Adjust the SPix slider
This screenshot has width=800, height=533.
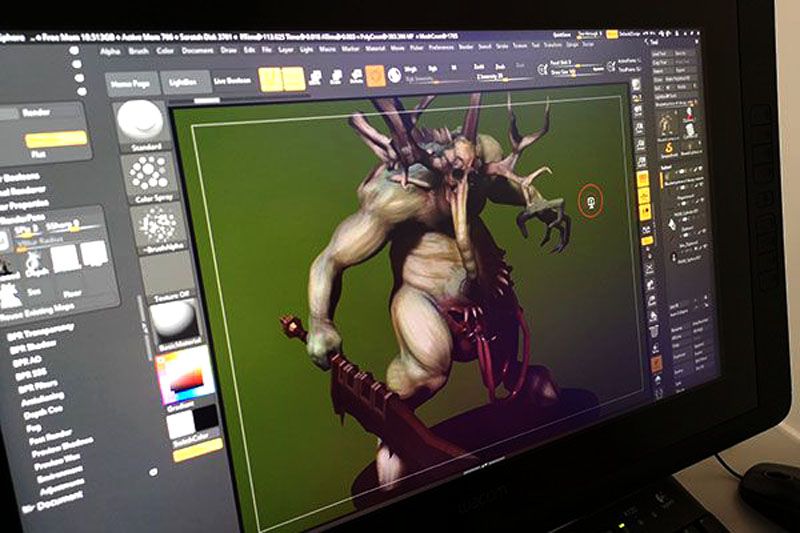[27, 230]
